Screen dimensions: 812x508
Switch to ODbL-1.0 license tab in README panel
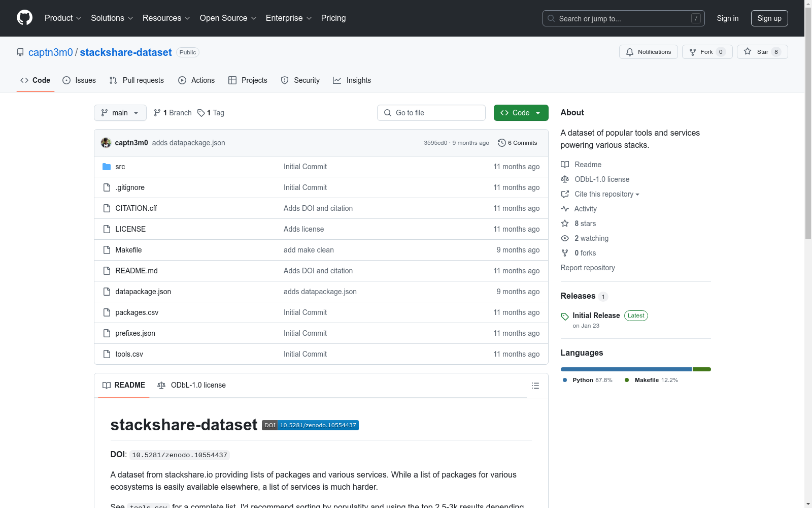(191, 385)
